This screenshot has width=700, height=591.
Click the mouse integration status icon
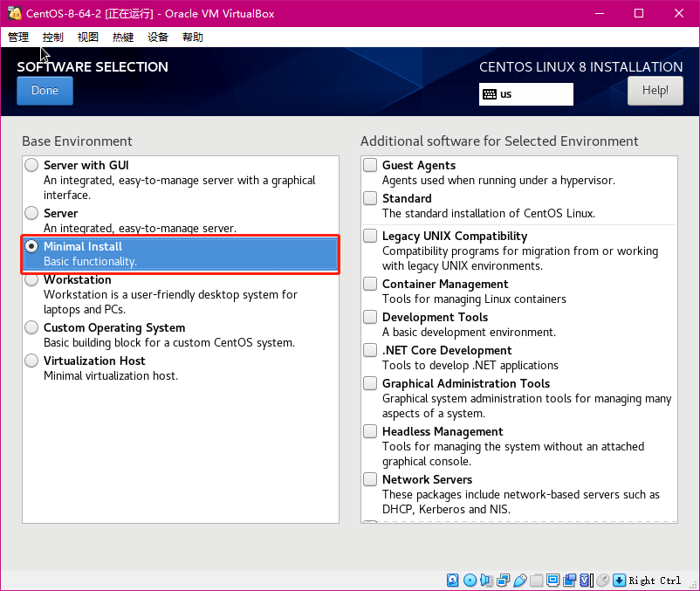pos(602,581)
